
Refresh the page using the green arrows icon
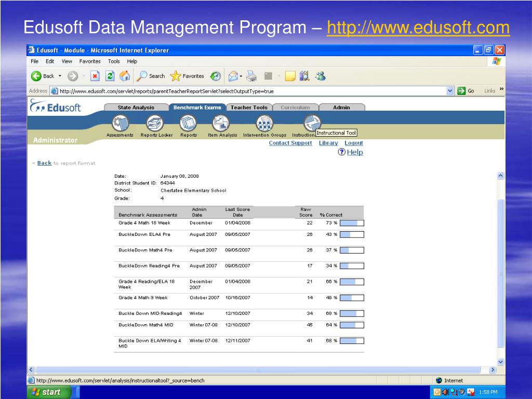(x=110, y=76)
